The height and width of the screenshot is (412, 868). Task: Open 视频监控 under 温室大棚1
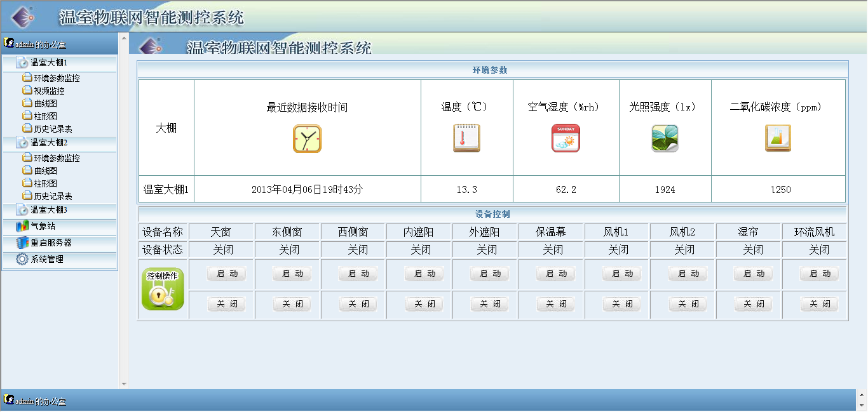click(49, 91)
